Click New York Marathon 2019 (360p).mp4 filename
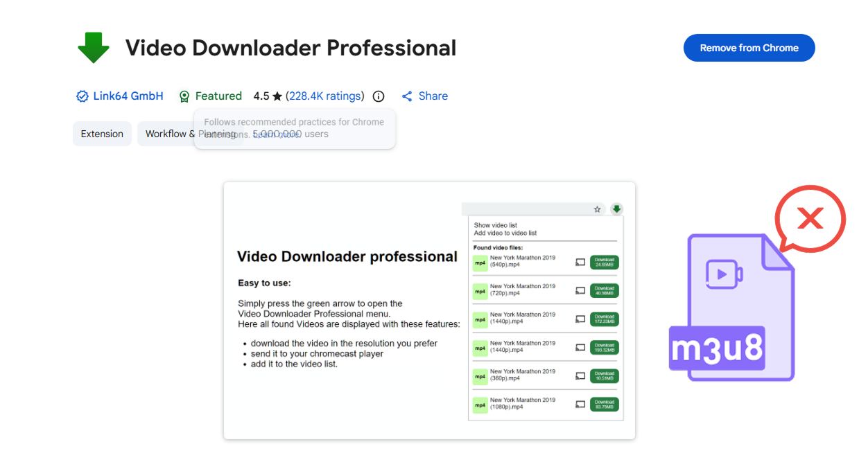Image resolution: width=868 pixels, height=460 pixels. pos(523,375)
